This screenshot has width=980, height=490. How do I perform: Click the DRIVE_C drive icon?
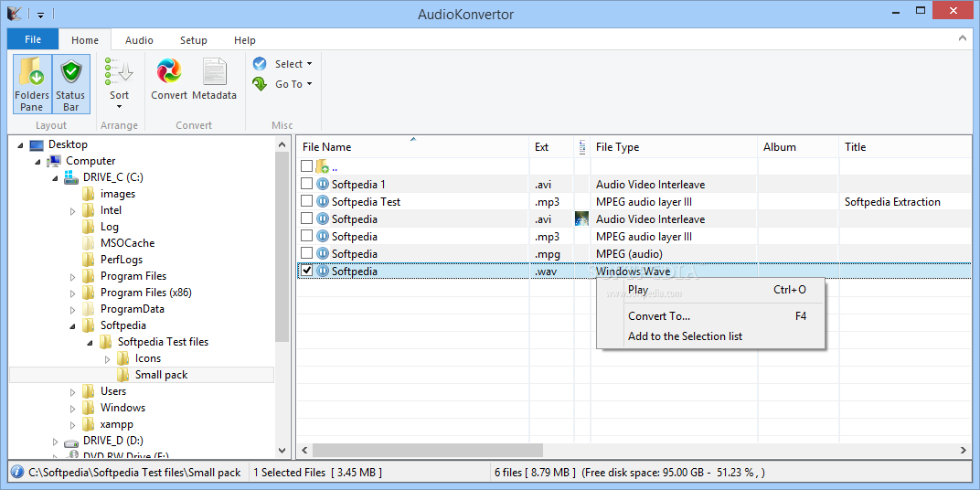coord(71,177)
